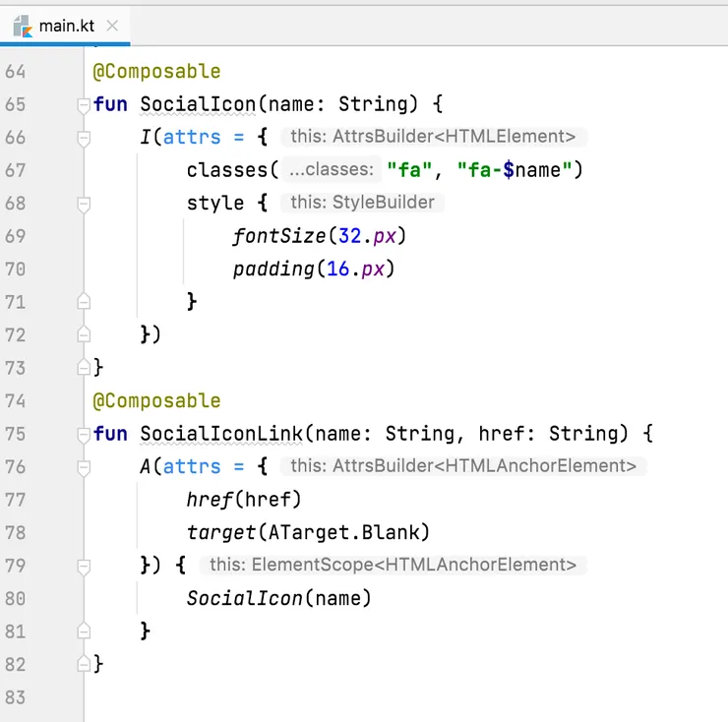Click the 'this: AttrsBuilder<HTMLAnchorElement>' inlay hint
Screen dimensions: 728x722
(x=463, y=466)
